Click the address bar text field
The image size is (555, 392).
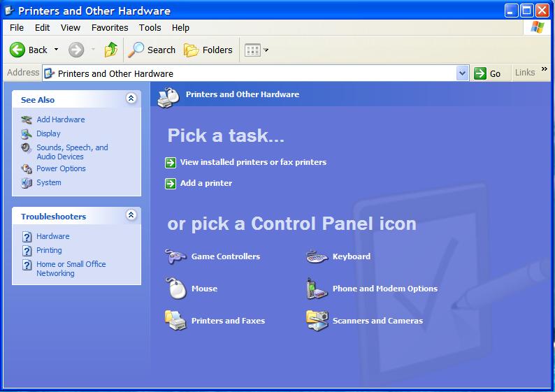click(252, 73)
